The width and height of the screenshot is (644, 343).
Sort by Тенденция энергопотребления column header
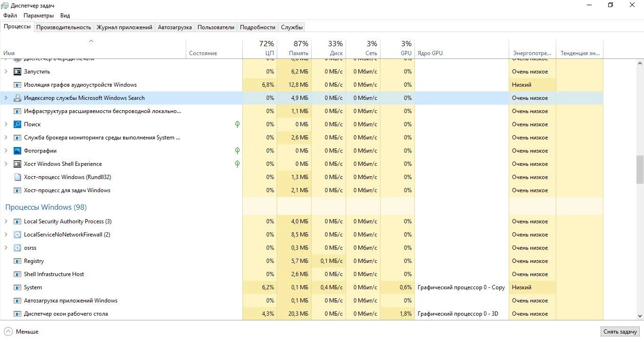point(580,48)
